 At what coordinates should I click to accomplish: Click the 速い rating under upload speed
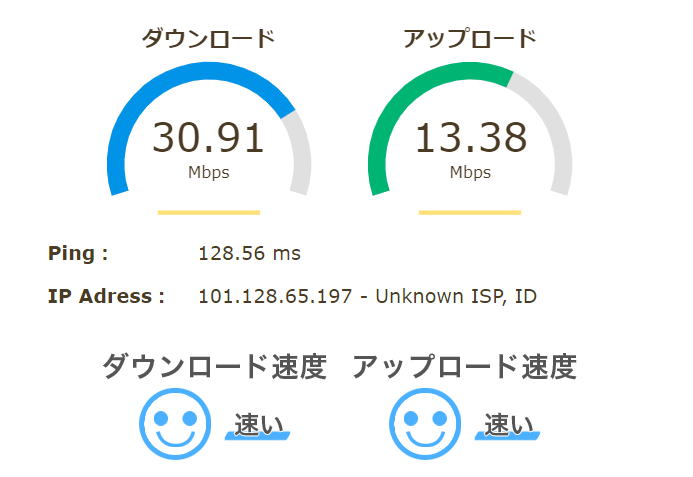[508, 425]
